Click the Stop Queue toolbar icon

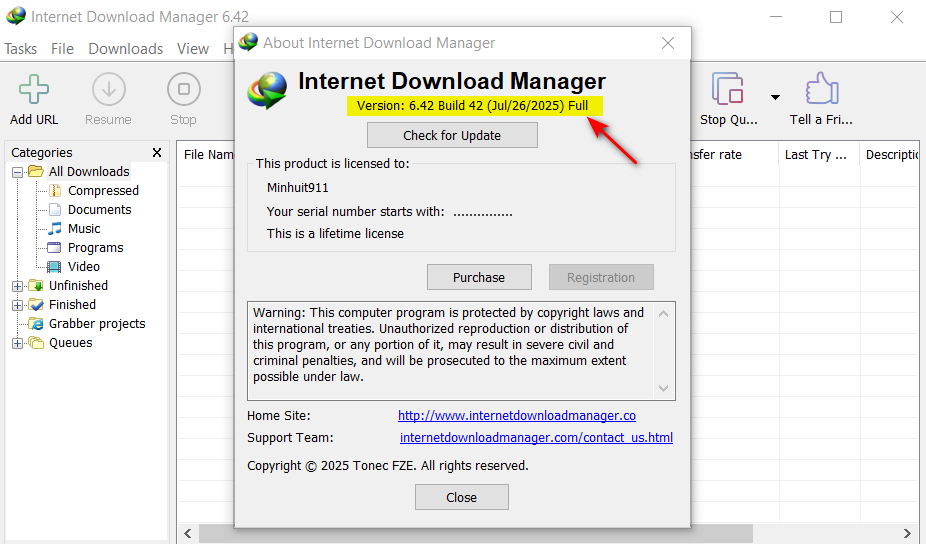pos(728,89)
